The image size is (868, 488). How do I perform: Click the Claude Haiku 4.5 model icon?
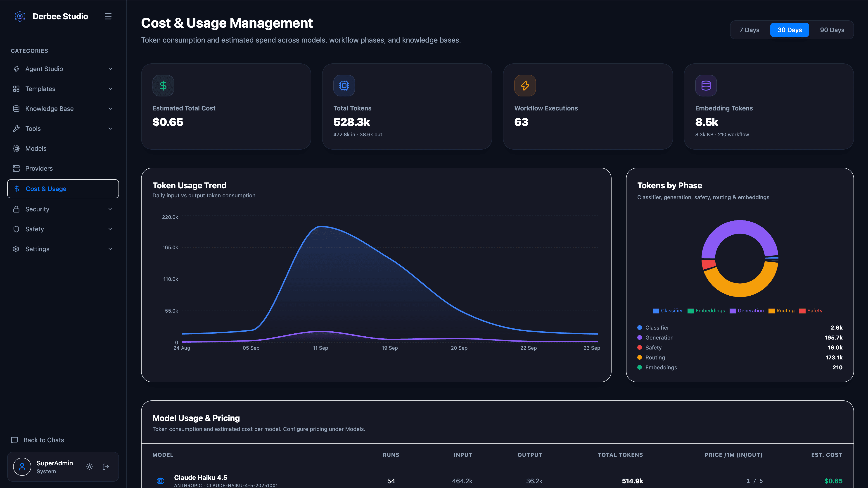click(x=161, y=481)
